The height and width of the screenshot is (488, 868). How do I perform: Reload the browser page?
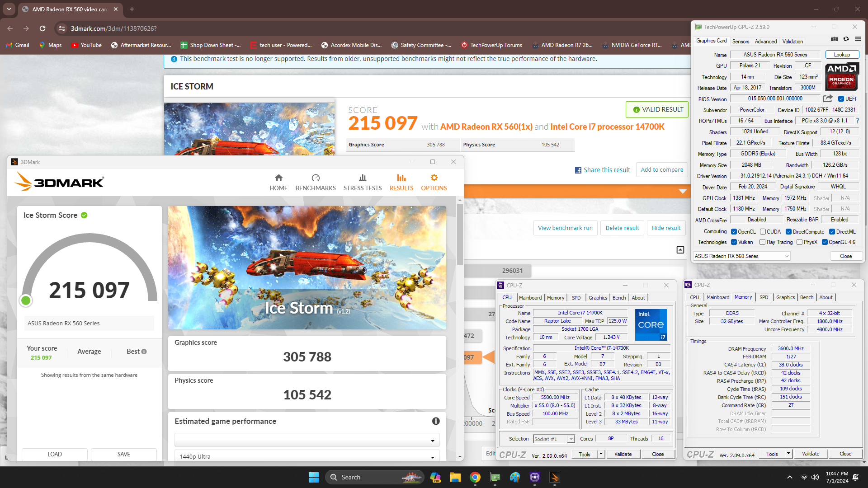pyautogui.click(x=42, y=28)
